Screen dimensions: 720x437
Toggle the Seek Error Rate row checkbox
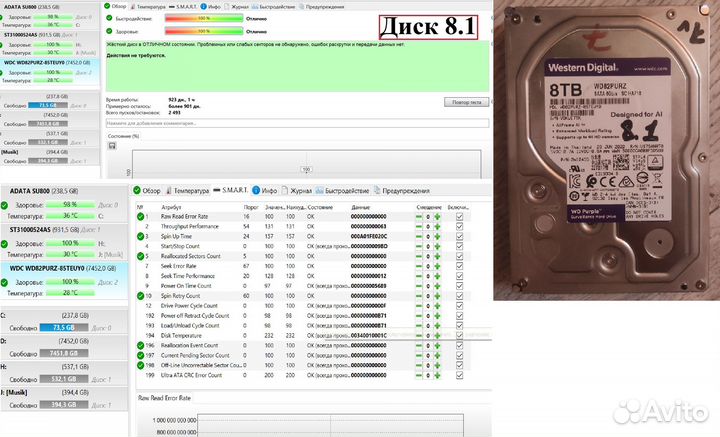pos(459,266)
